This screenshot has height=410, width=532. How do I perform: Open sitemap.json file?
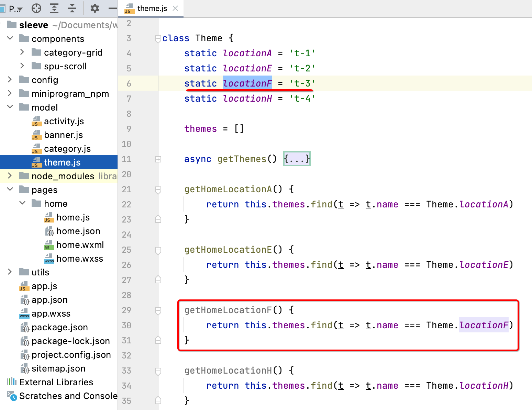(58, 368)
